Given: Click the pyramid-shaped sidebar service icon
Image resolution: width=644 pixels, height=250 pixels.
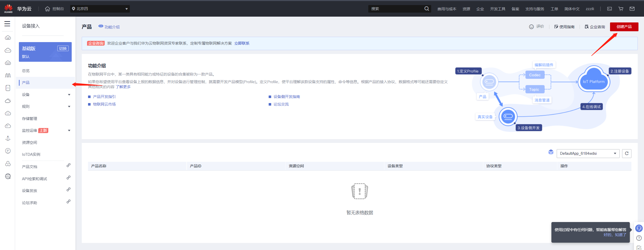Looking at the screenshot, I should pyautogui.click(x=8, y=138).
